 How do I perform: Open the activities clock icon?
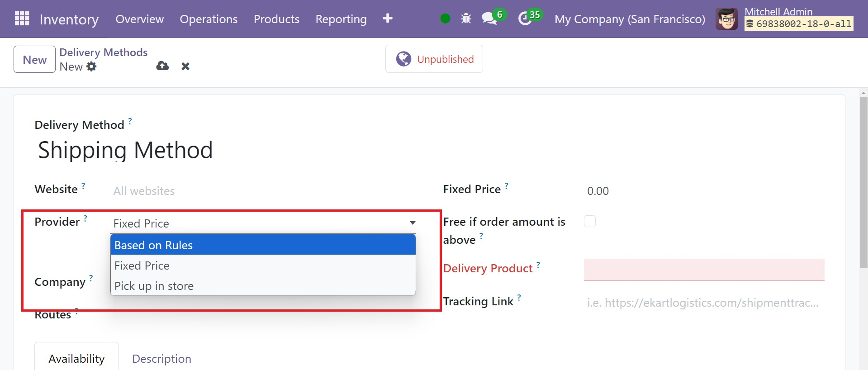tap(525, 19)
